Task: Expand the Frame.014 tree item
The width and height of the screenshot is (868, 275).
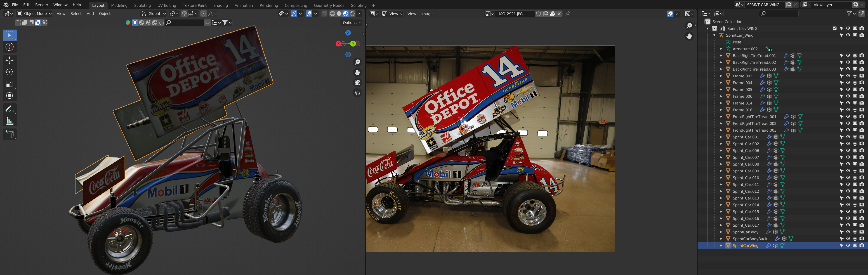Action: tap(721, 103)
